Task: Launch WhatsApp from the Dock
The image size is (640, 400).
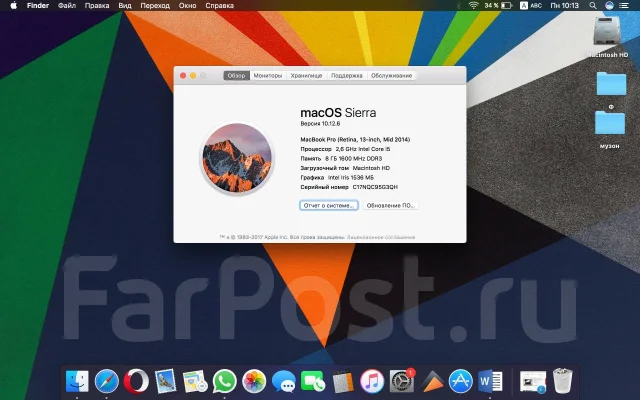Action: click(x=224, y=381)
